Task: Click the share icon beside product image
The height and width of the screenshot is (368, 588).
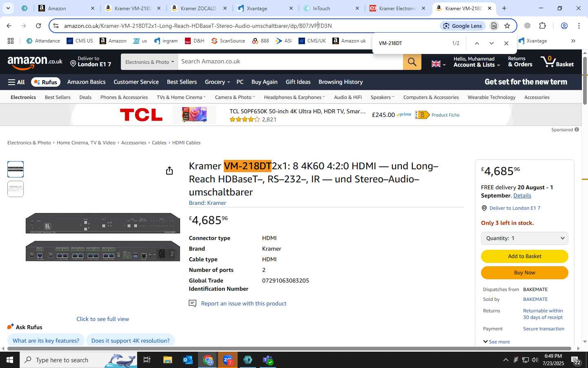Action: (x=169, y=171)
